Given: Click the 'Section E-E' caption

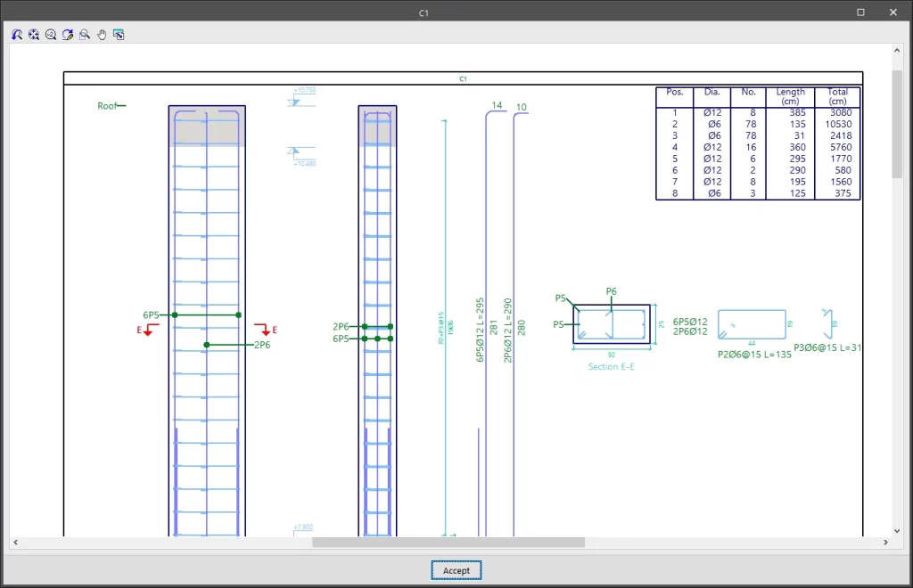Looking at the screenshot, I should click(611, 366).
